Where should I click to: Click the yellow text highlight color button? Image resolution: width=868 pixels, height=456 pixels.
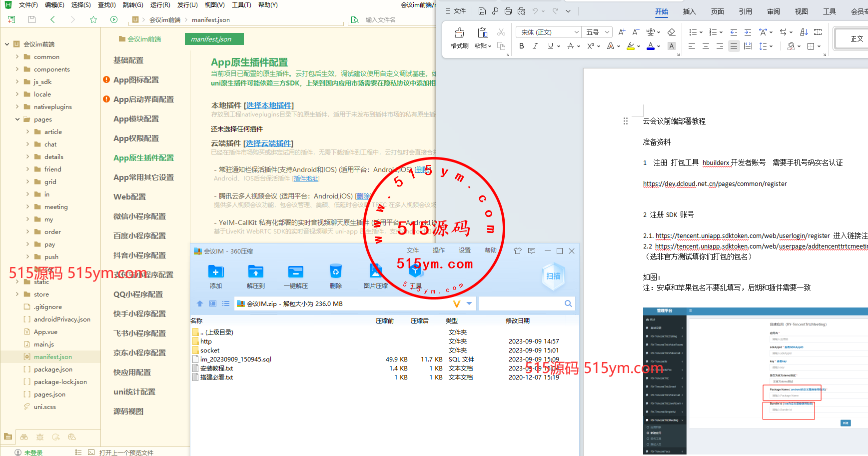631,46
